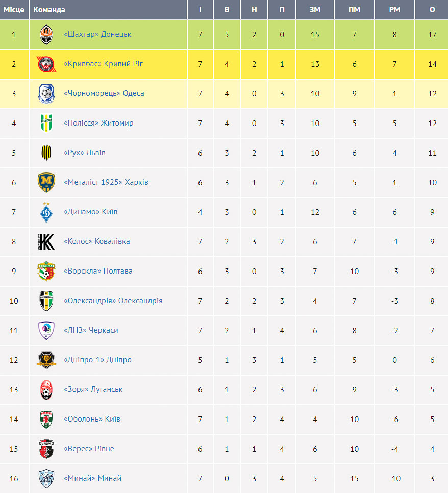The image size is (448, 493).
Task: Click the Vorskla Poltava crest
Action: point(46,271)
